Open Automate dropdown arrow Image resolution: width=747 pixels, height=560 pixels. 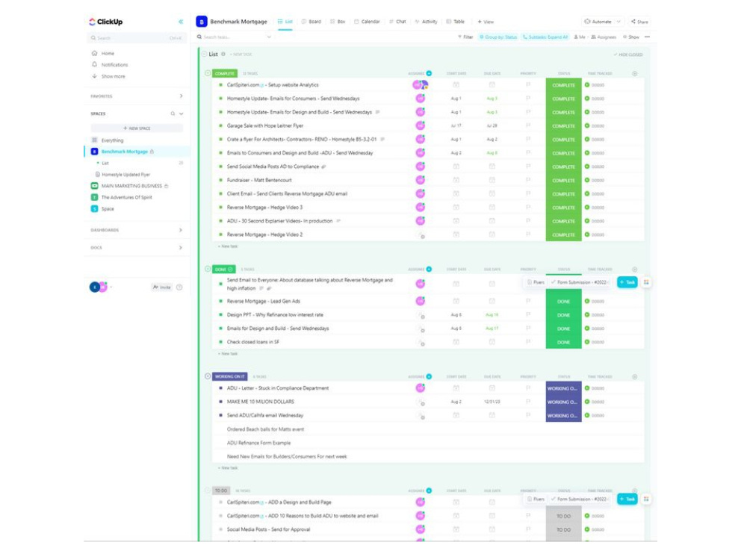coord(619,22)
